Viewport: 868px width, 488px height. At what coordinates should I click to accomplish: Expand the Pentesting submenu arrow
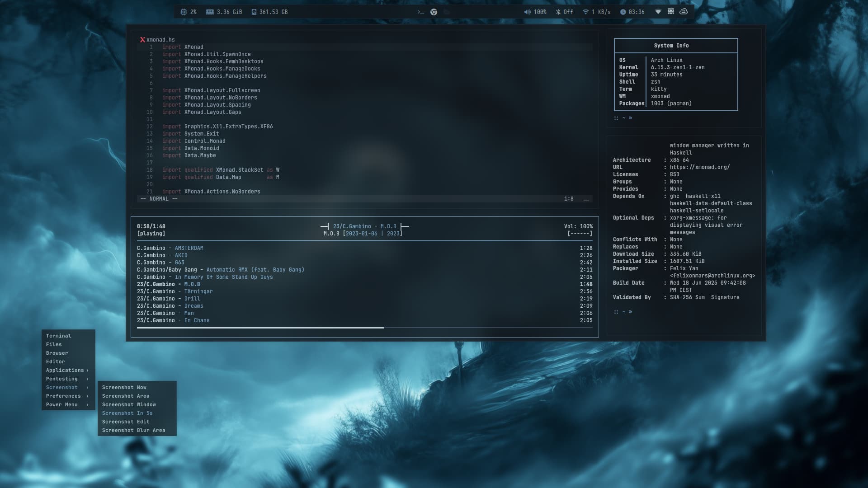point(87,379)
